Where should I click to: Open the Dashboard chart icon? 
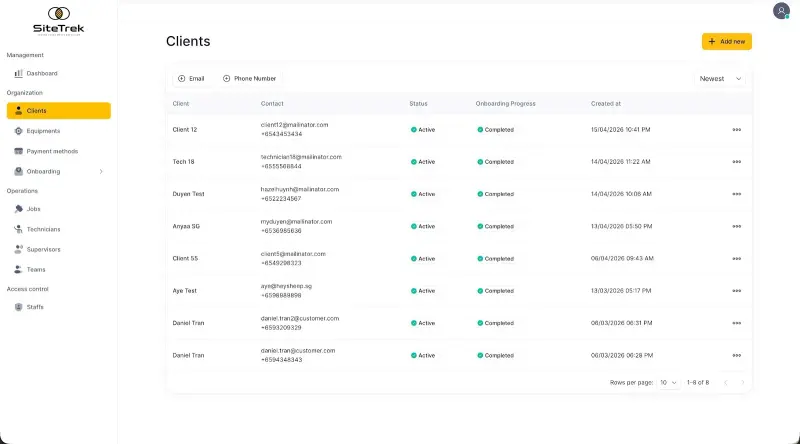click(x=18, y=73)
